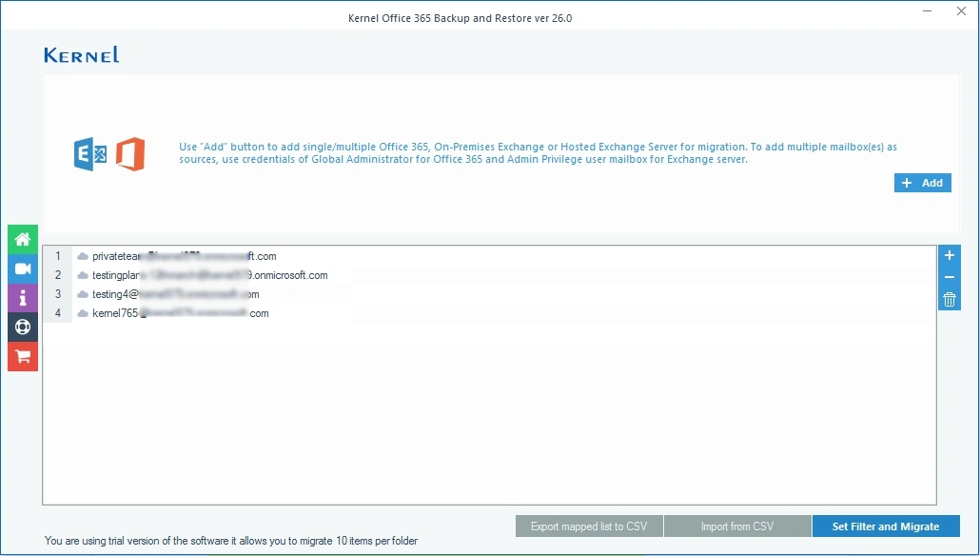Select the testing4@ mailbox entry
Screen dimensions: 980x556
pyautogui.click(x=176, y=294)
